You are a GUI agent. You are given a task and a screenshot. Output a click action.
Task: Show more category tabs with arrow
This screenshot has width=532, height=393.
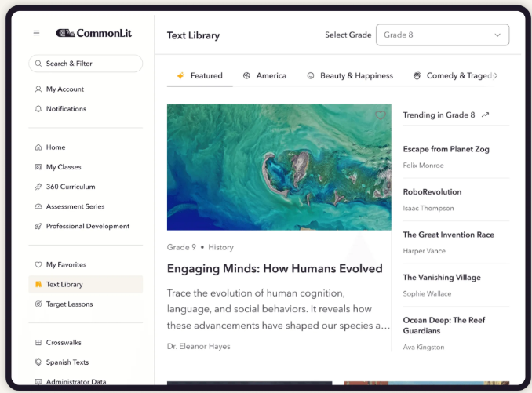tap(496, 75)
